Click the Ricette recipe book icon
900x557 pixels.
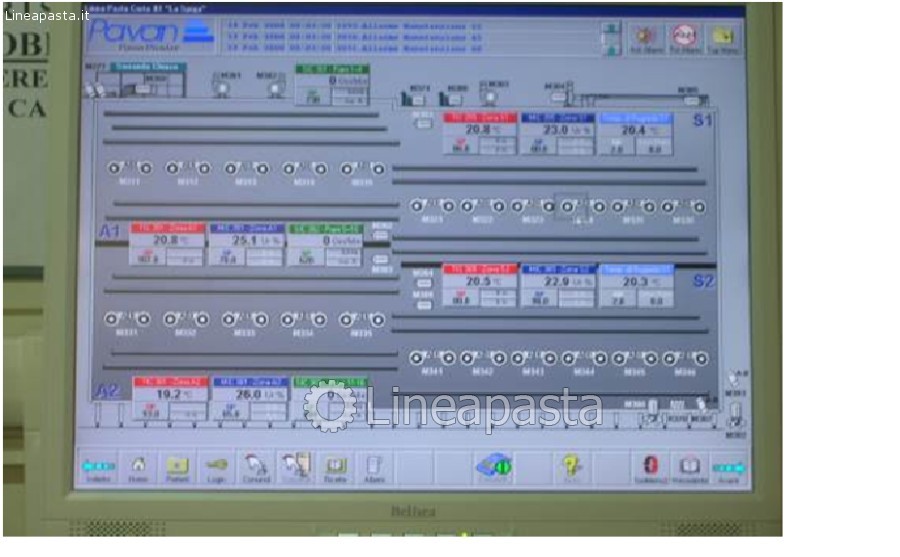click(335, 467)
